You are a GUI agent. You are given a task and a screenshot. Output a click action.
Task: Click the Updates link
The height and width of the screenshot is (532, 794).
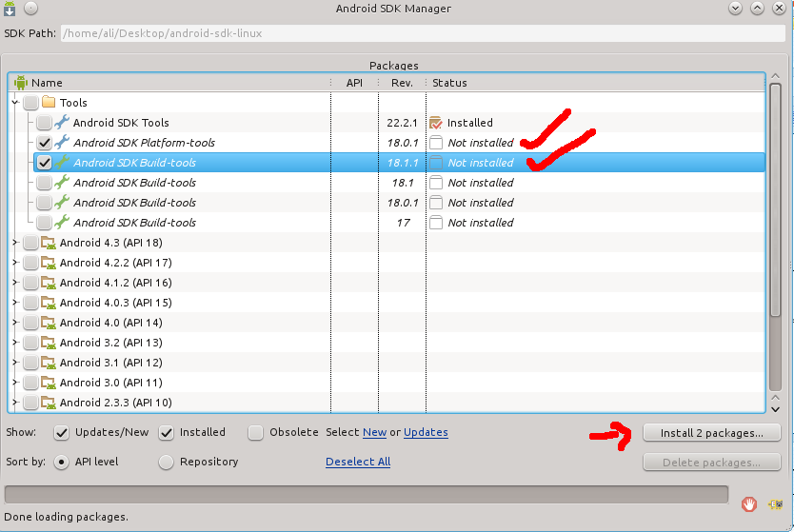[426, 432]
